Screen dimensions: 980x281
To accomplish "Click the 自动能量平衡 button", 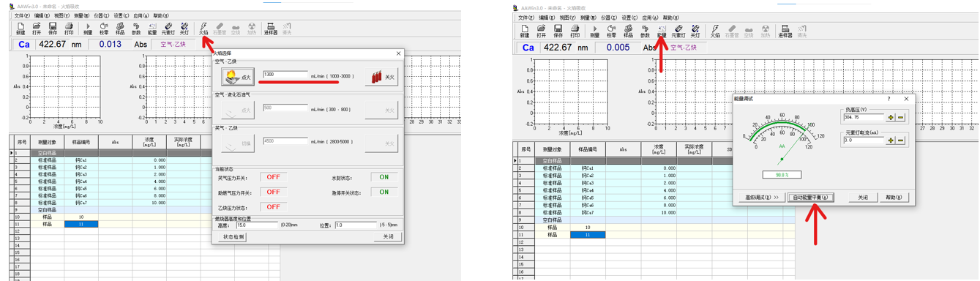I will [x=811, y=197].
